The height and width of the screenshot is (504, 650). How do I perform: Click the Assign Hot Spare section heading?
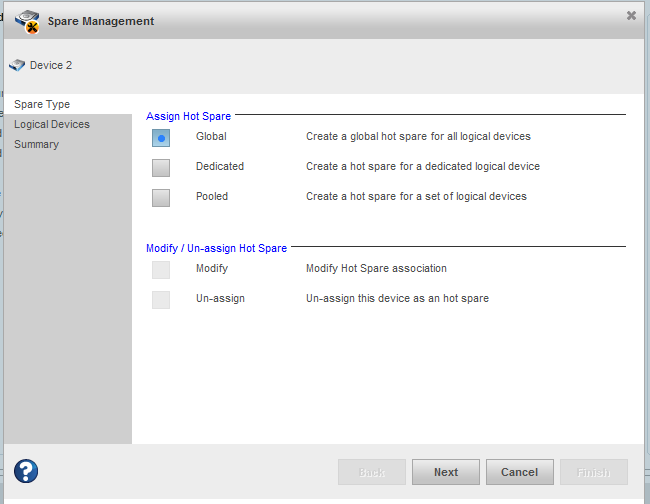point(188,116)
